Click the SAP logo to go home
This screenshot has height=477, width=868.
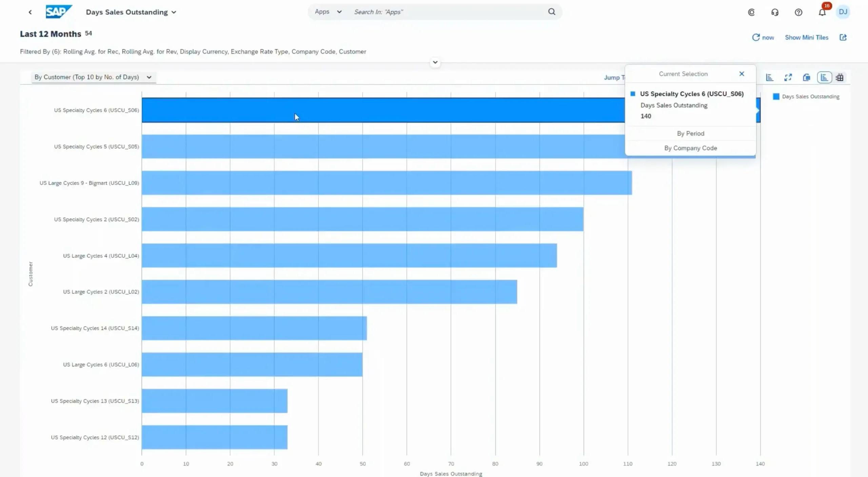click(59, 12)
